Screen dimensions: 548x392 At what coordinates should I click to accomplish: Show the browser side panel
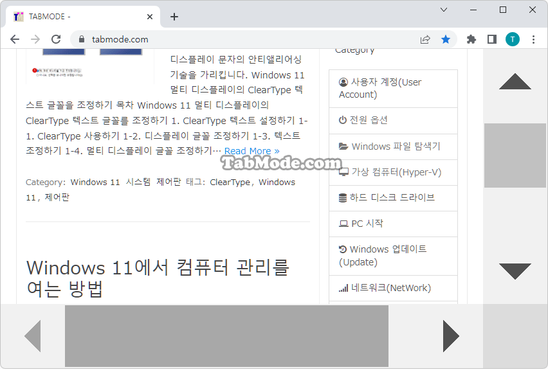(x=492, y=39)
